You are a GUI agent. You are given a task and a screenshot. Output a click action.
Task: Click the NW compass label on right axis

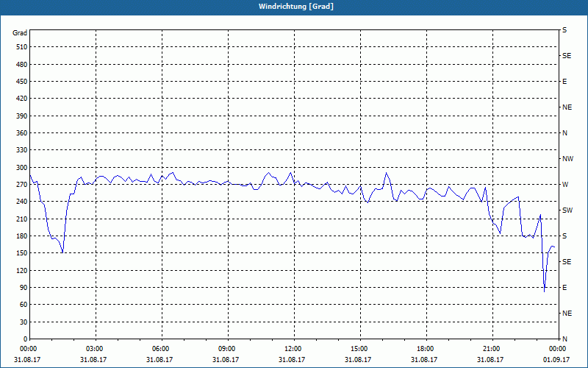pyautogui.click(x=567, y=159)
